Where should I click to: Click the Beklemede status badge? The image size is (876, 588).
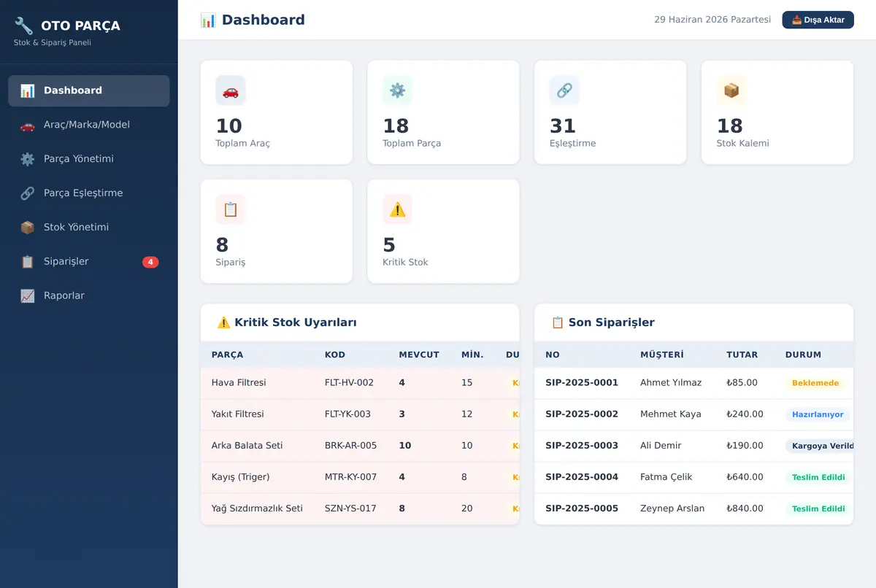tap(815, 383)
